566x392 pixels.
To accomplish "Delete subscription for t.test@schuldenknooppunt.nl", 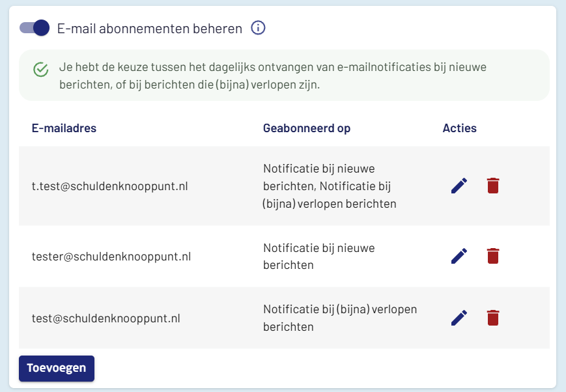I will [493, 186].
